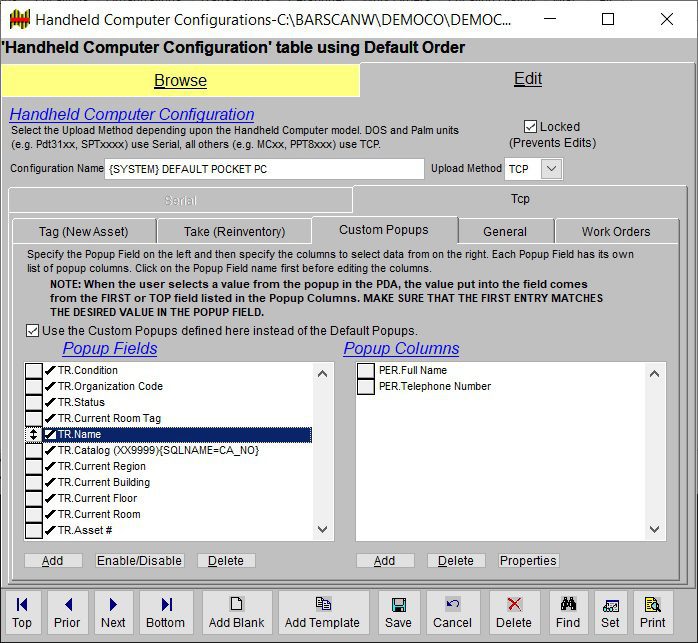Toggle the Locked checkbox
698x643 pixels.
click(530, 127)
